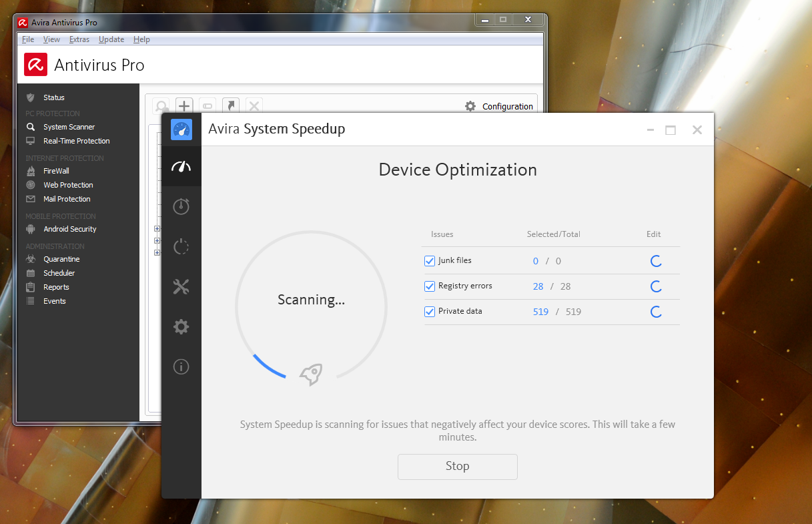Open the File menu in Antivirus Pro

[28, 39]
